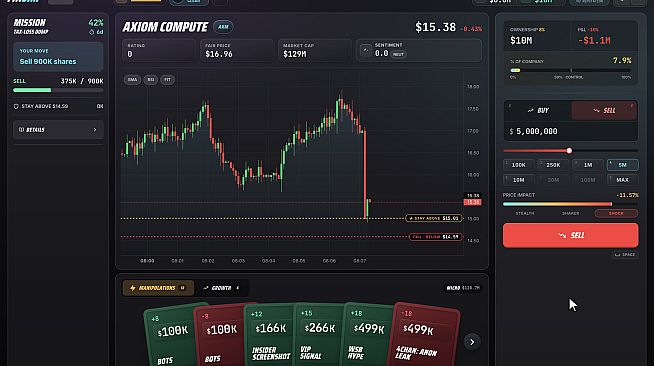The width and height of the screenshot is (654, 366).
Task: Click the $15.38 current price text
Action: (435, 28)
